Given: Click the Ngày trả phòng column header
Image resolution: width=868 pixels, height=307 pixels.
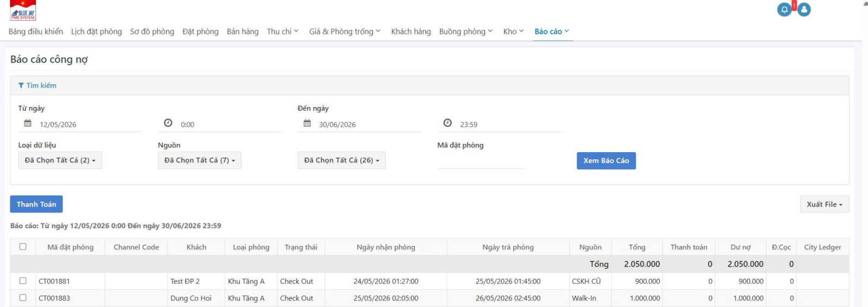Looking at the screenshot, I should point(508,247).
